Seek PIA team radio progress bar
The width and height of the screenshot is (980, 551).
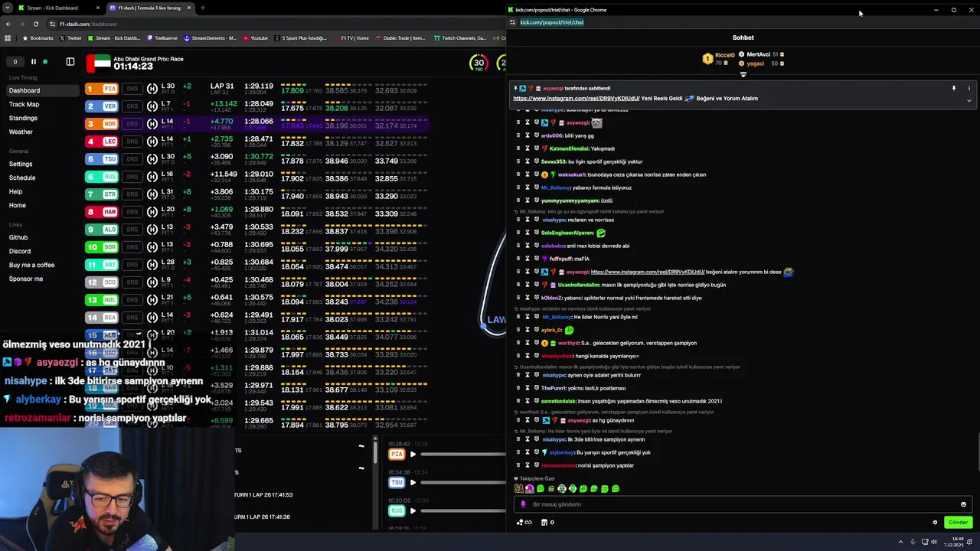click(x=462, y=455)
